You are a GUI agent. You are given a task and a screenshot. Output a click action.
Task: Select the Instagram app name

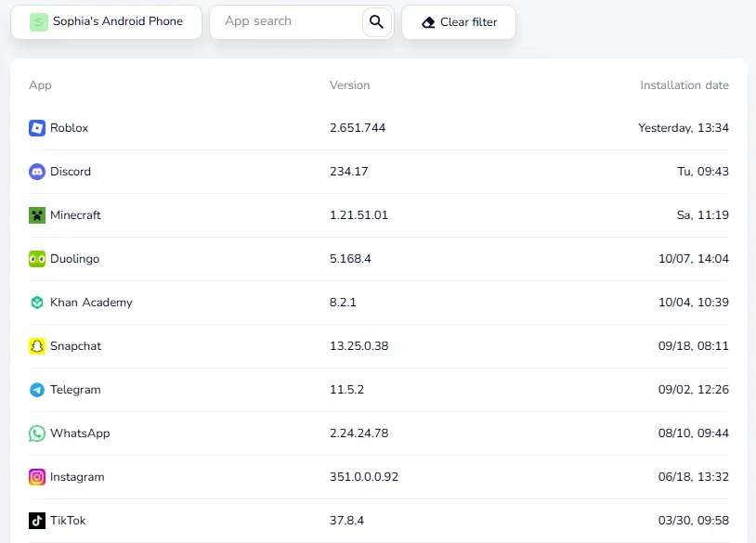pyautogui.click(x=77, y=477)
